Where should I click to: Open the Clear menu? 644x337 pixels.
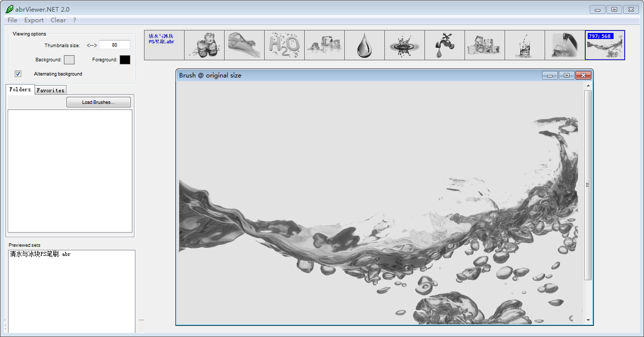point(58,20)
